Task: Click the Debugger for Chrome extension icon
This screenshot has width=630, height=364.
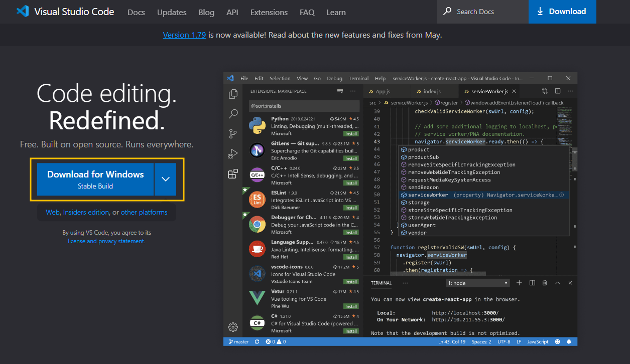Action: pos(258,225)
